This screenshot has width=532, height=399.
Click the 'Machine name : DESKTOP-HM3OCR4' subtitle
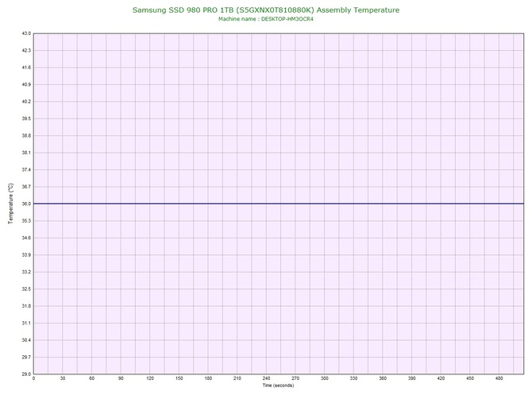266,19
